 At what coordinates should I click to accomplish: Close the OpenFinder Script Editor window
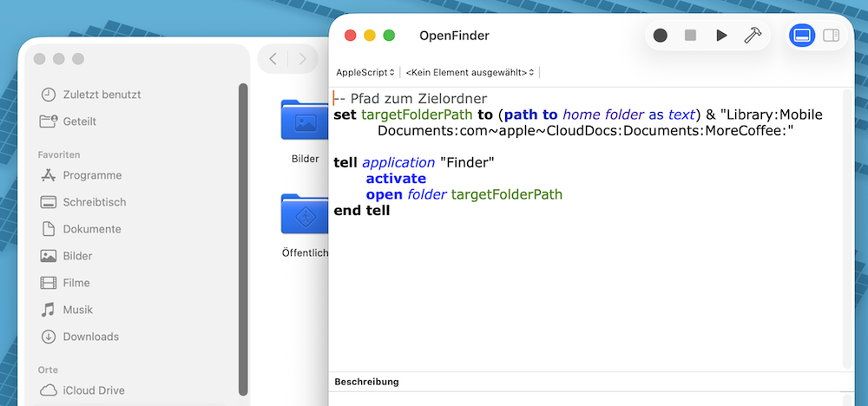click(x=351, y=36)
